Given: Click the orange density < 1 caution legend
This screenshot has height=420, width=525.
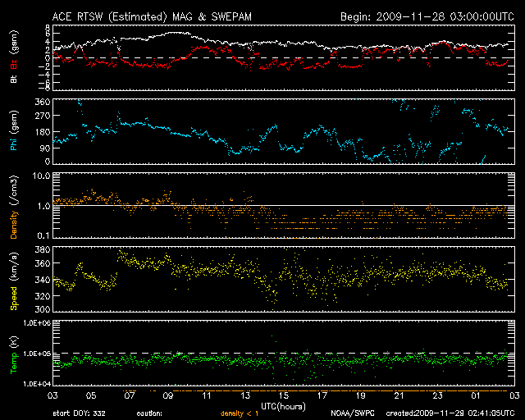Looking at the screenshot, I should click(244, 413).
